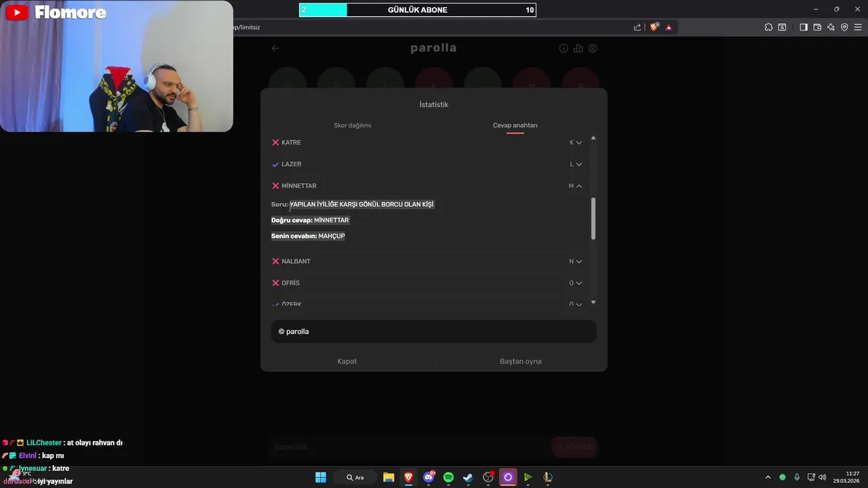Click the Senin cevabın: MAHÇUP line
Viewport: 868px width, 488px height.
pyautogui.click(x=308, y=236)
